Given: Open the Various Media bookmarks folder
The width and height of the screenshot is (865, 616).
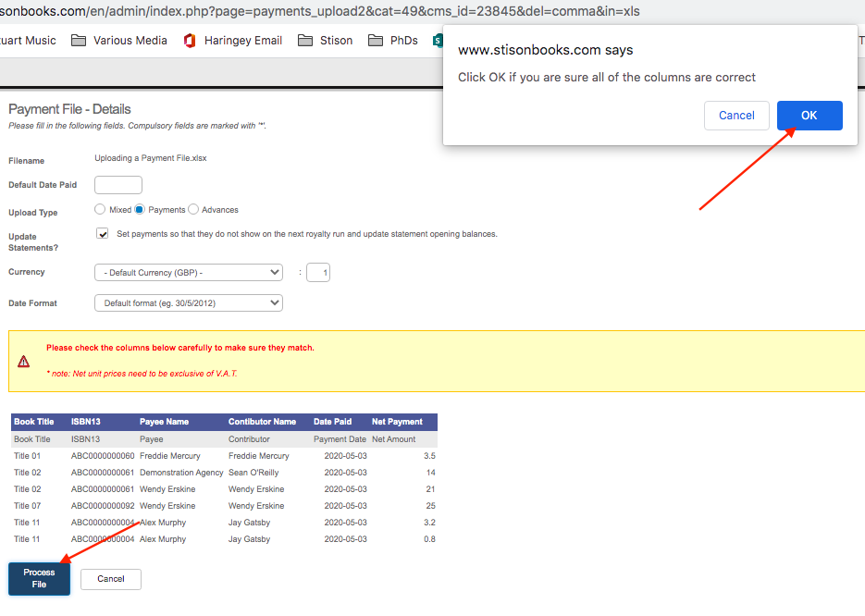Looking at the screenshot, I should point(119,41).
